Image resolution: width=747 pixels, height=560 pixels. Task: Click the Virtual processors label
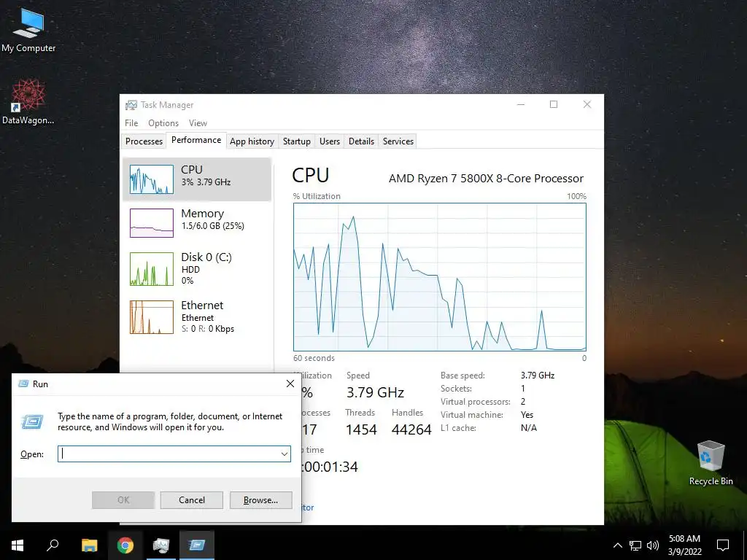click(x=476, y=402)
